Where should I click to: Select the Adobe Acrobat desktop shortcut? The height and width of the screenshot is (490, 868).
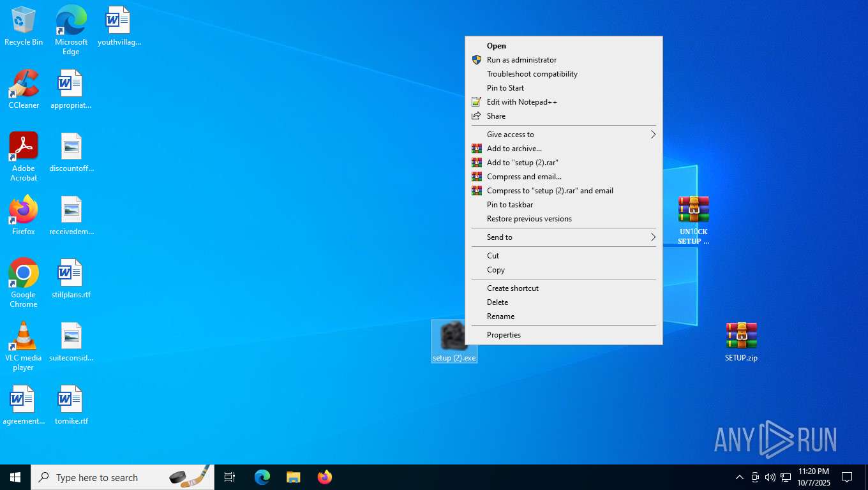[24, 157]
